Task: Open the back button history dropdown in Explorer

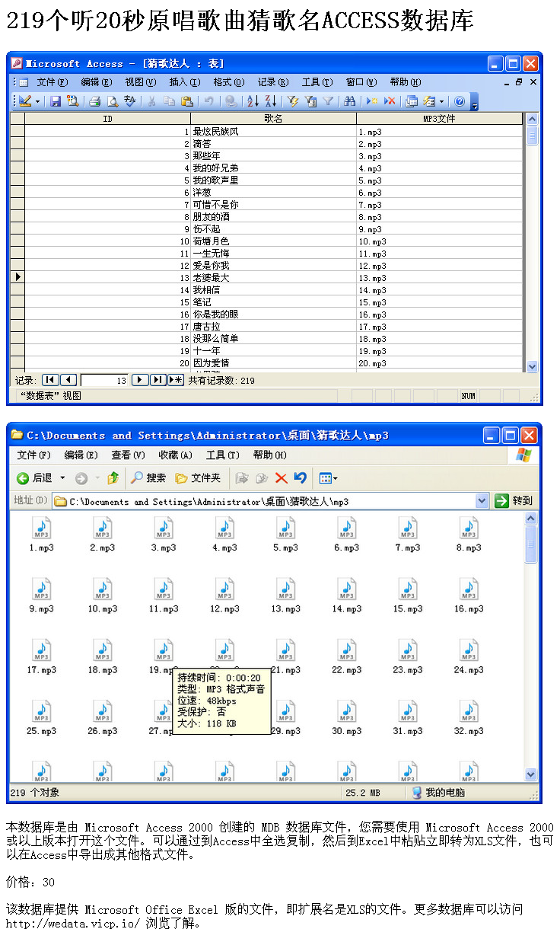Action: [62, 478]
